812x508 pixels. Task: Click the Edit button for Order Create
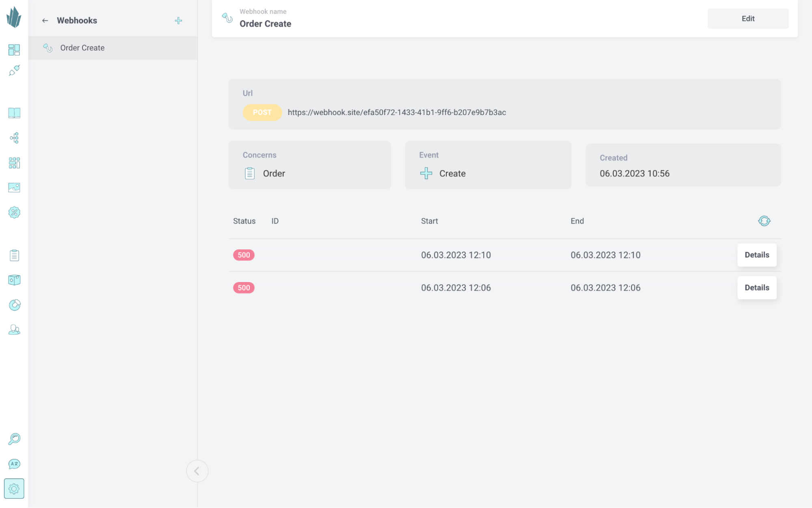pos(748,18)
